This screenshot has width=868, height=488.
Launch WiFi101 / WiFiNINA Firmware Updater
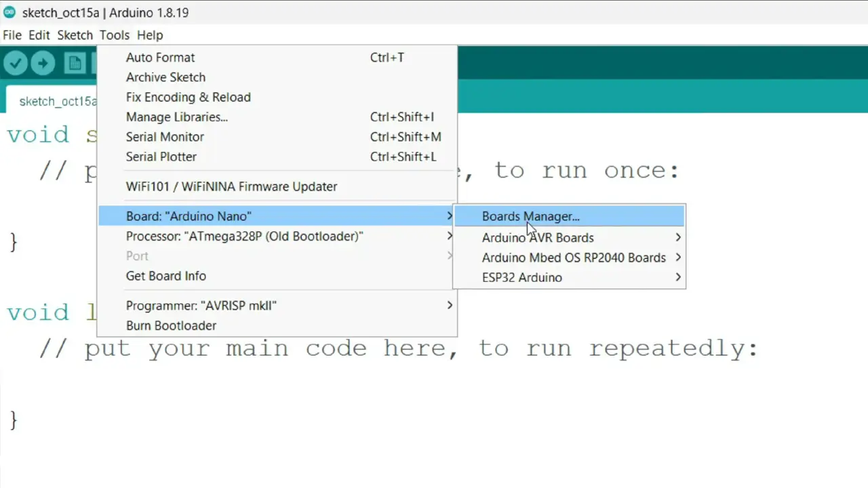pyautogui.click(x=277, y=186)
